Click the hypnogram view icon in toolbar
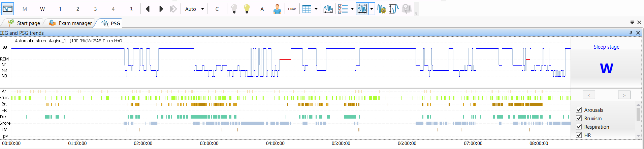644x149 pixels. point(7,9)
